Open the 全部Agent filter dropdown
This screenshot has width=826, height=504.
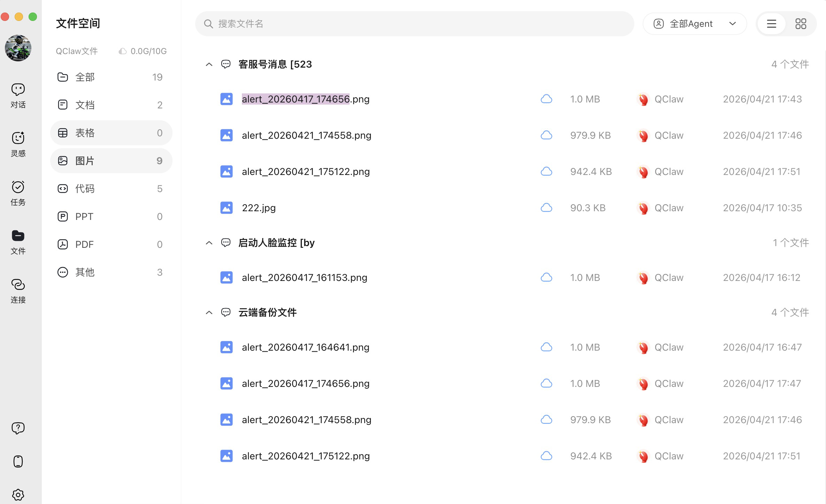[x=694, y=24]
